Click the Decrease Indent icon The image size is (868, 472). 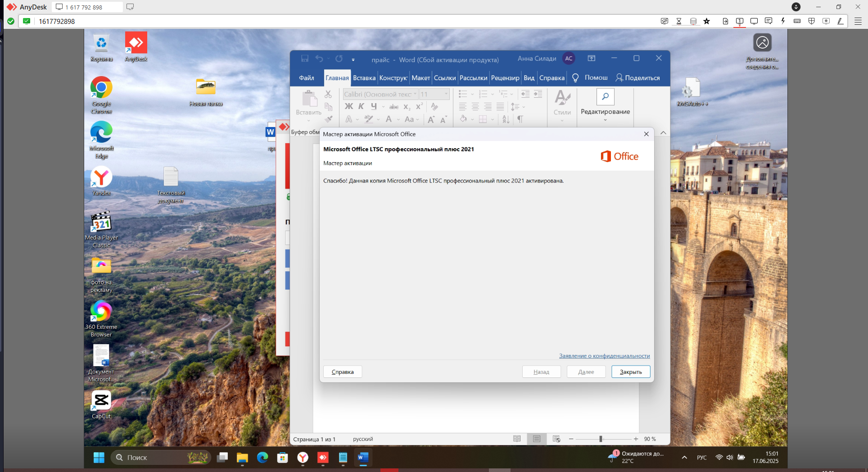click(525, 94)
